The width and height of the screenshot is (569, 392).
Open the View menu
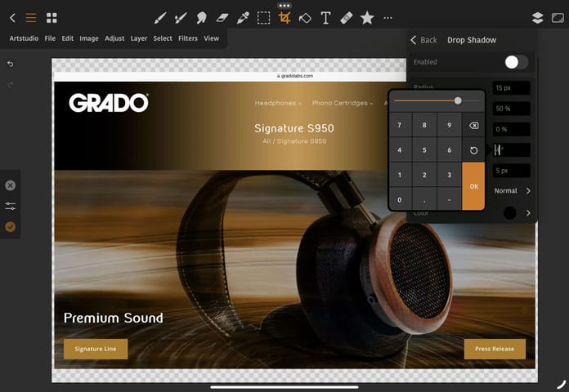(211, 38)
